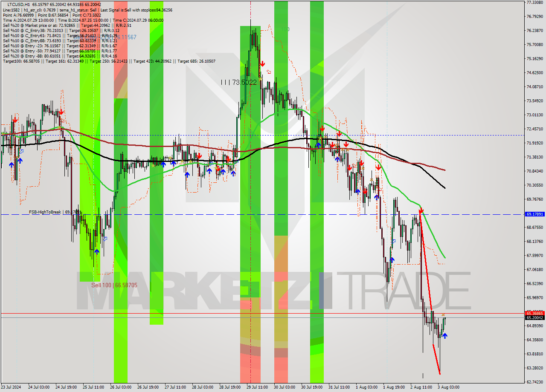
Task: Click the 69.76760 price axis label
Action: click(x=534, y=199)
